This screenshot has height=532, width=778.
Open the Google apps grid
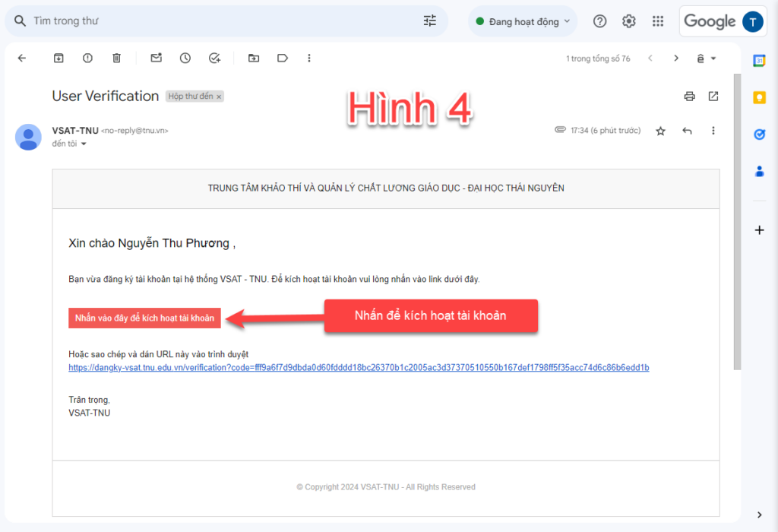(x=658, y=21)
